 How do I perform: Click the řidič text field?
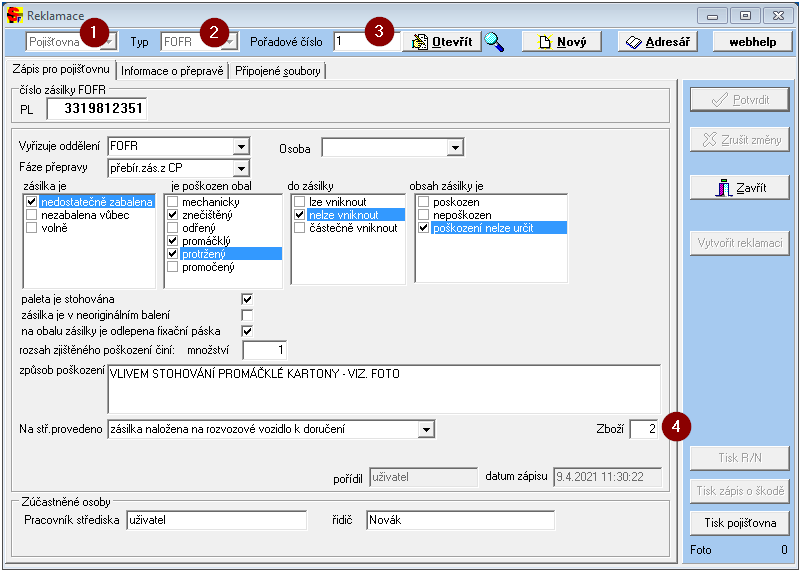458,520
